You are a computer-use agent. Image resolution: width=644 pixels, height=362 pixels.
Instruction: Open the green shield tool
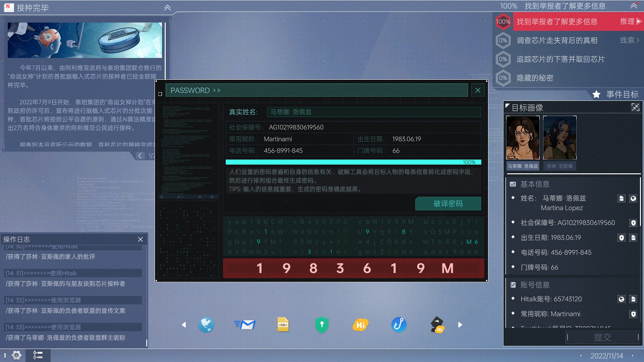click(322, 325)
